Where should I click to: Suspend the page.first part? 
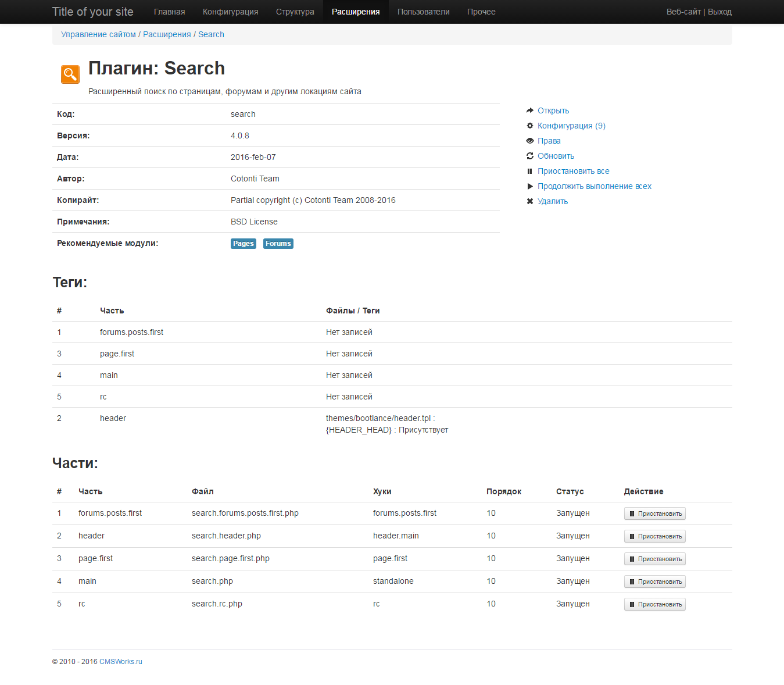[654, 559]
